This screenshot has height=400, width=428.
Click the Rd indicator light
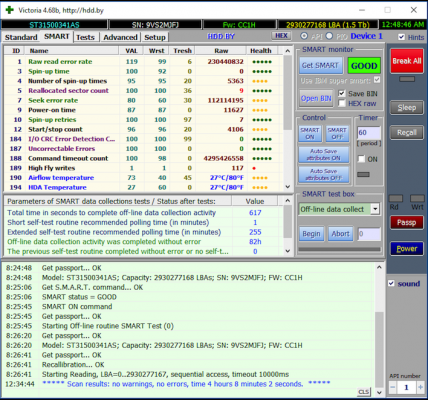tap(396, 198)
